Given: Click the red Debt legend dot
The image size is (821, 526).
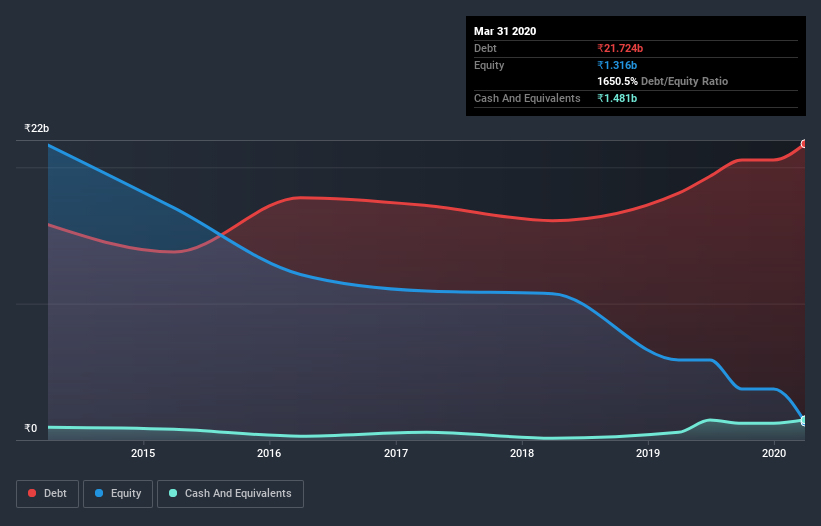Looking at the screenshot, I should coord(32,493).
